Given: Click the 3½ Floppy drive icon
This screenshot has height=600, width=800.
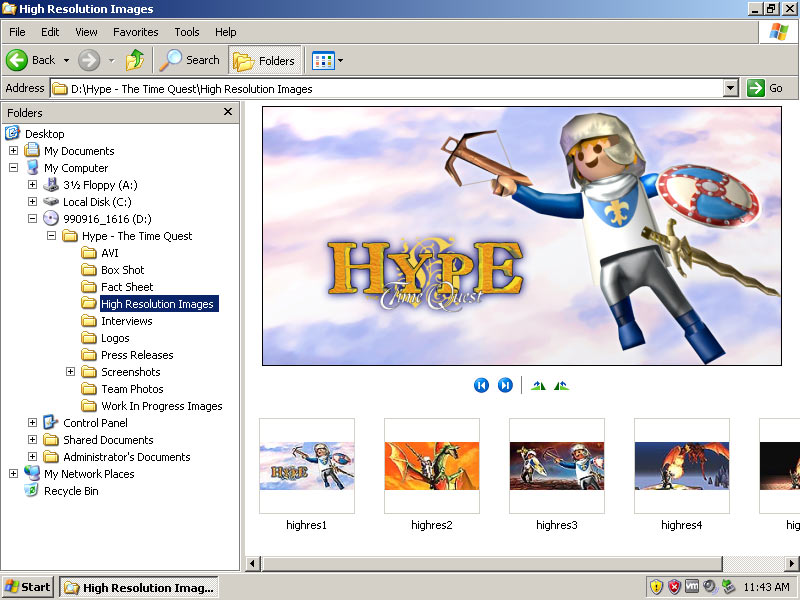Looking at the screenshot, I should [51, 184].
